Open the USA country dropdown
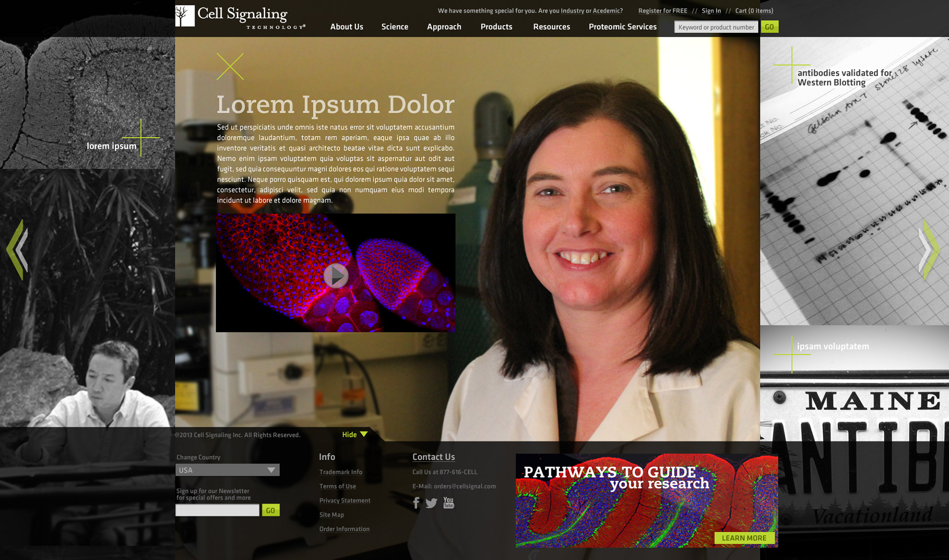Viewport: 949px width, 560px height. [x=227, y=470]
